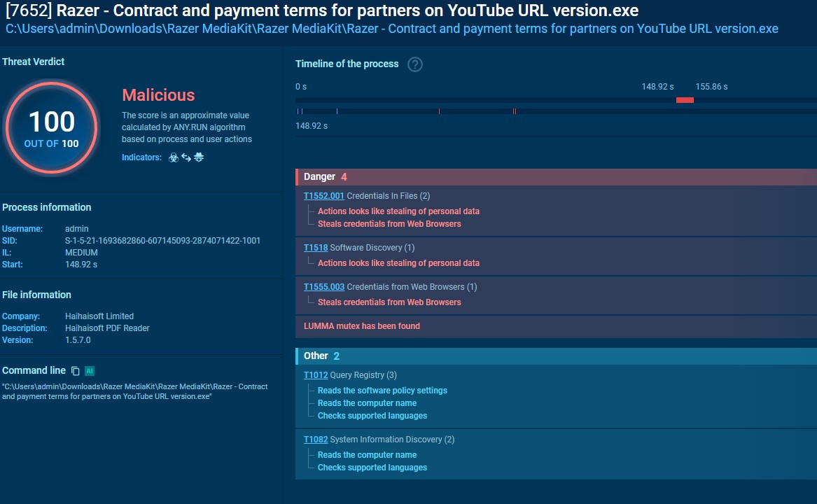
Task: Click 'Reads the computer name' under T1082
Action: pos(368,455)
